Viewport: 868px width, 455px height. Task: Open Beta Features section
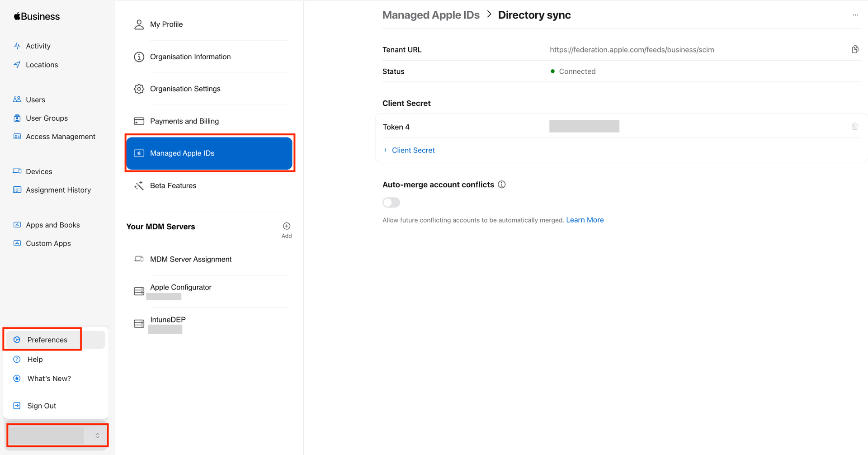pos(173,185)
